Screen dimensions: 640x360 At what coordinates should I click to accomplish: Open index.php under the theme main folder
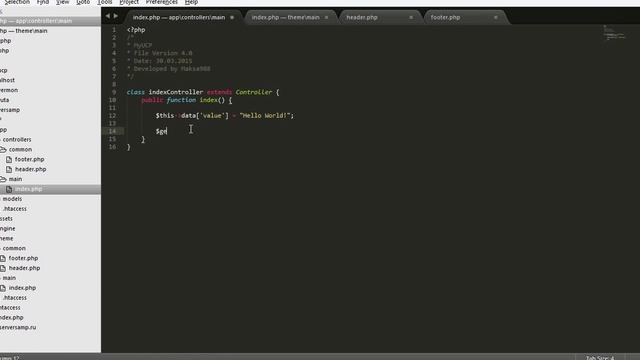pos(22,288)
